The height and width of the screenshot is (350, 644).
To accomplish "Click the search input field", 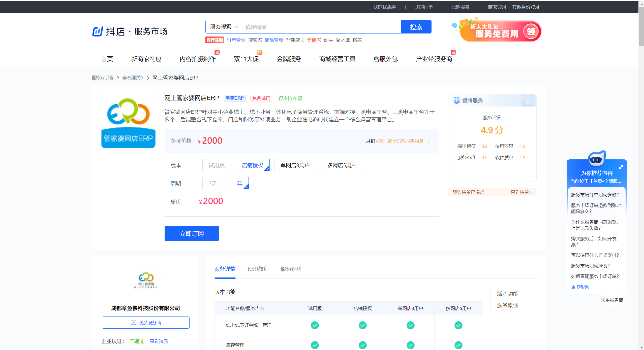I will coord(321,27).
